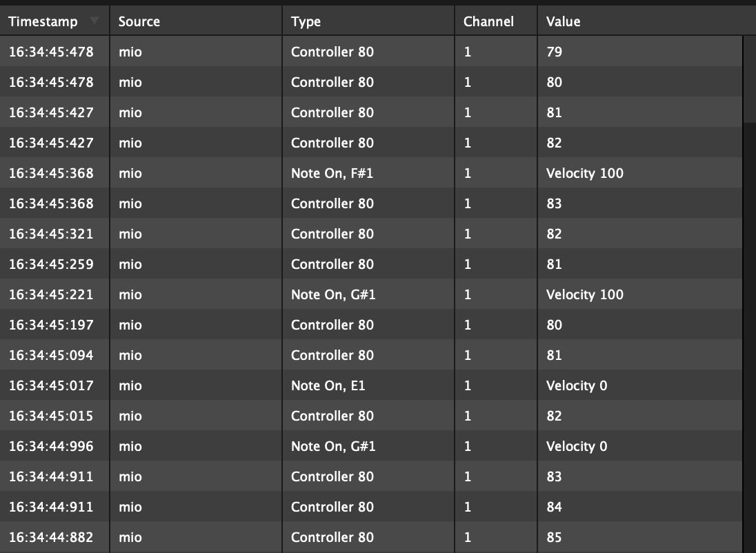Click the Timestamp sort direction arrow
The image size is (756, 553).
94,21
